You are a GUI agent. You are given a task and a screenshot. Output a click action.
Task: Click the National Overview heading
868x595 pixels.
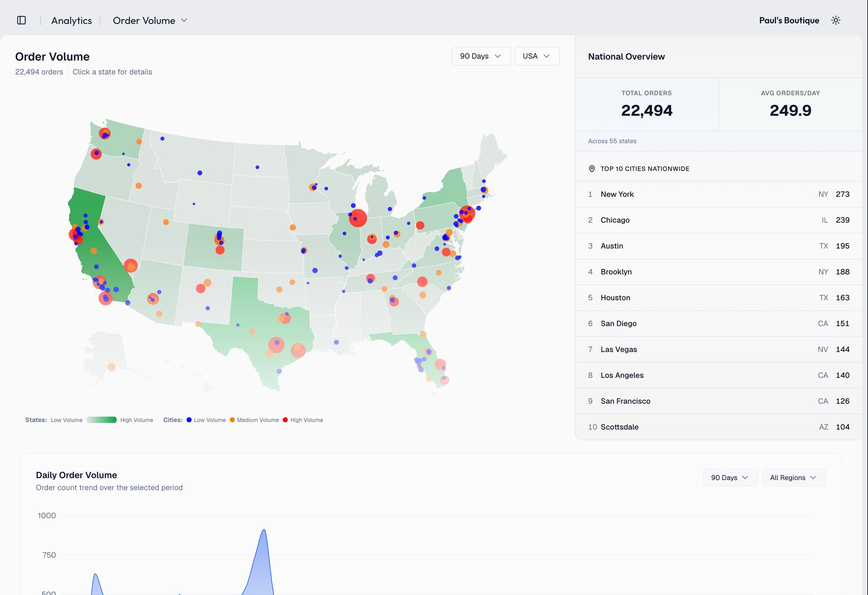point(626,56)
